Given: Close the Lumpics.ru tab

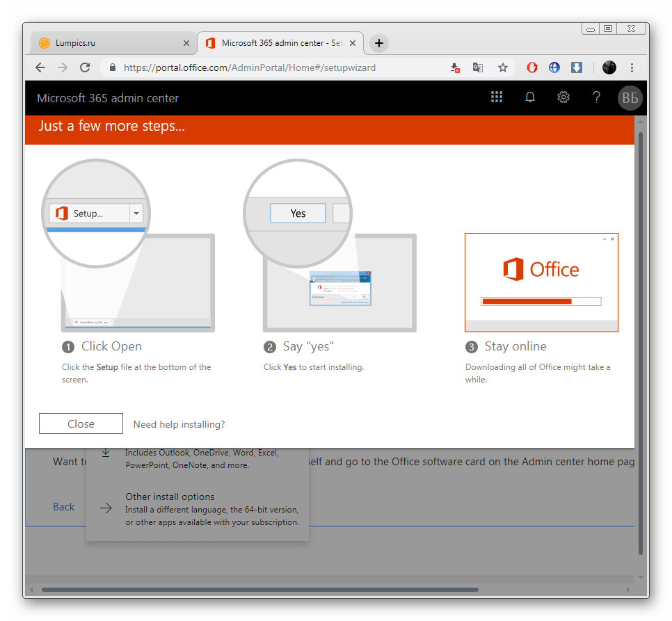Looking at the screenshot, I should tap(186, 43).
